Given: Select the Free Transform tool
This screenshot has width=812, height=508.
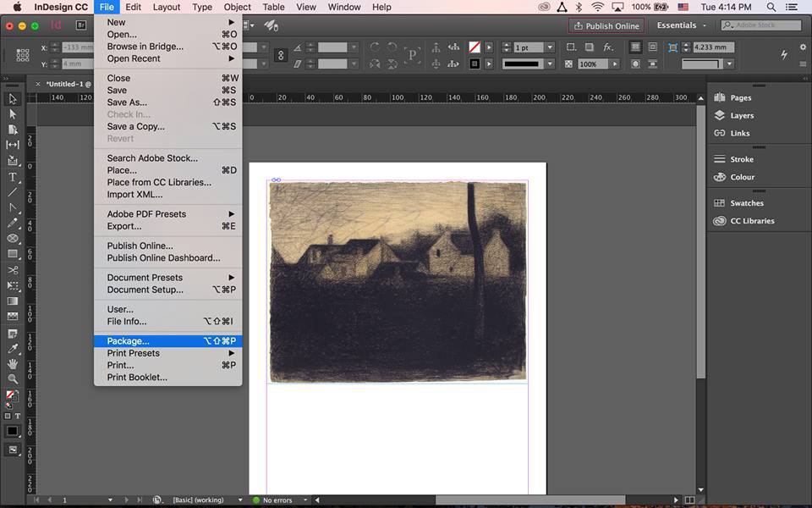Looking at the screenshot, I should [x=13, y=285].
